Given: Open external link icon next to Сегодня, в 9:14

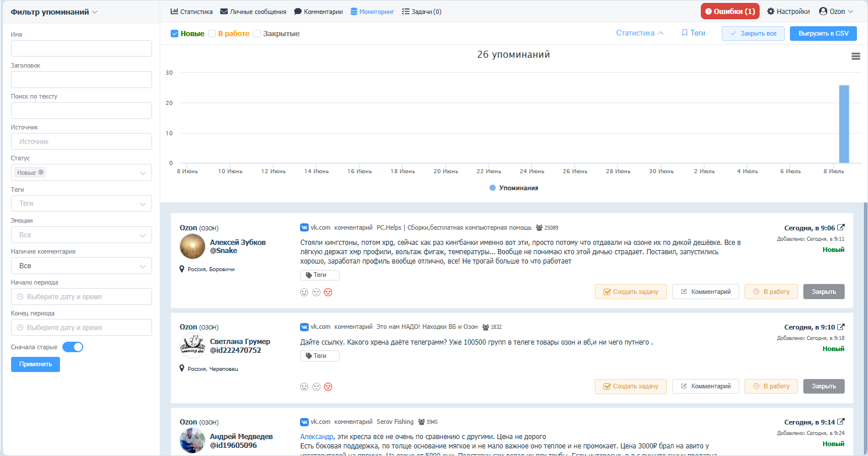Looking at the screenshot, I should [841, 422].
